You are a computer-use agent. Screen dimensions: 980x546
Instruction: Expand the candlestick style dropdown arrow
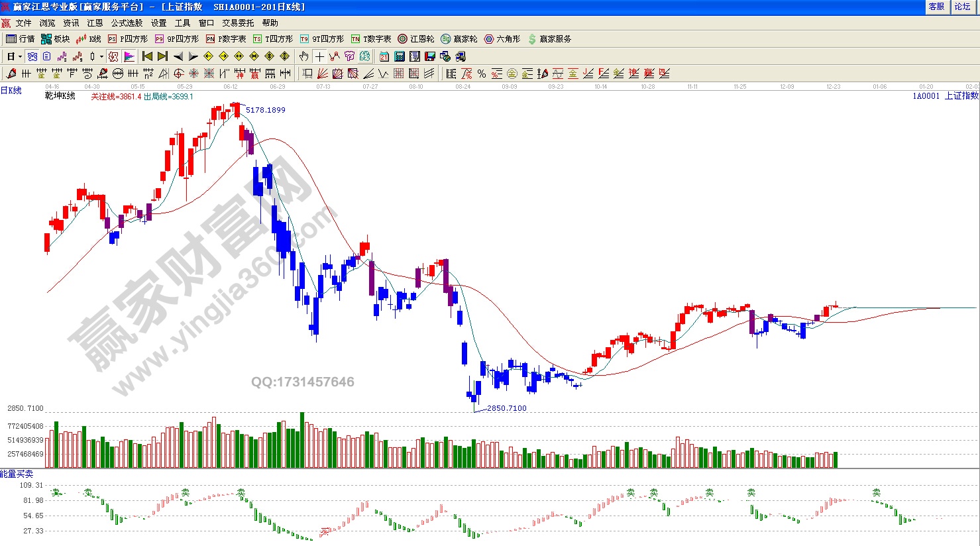[101, 56]
